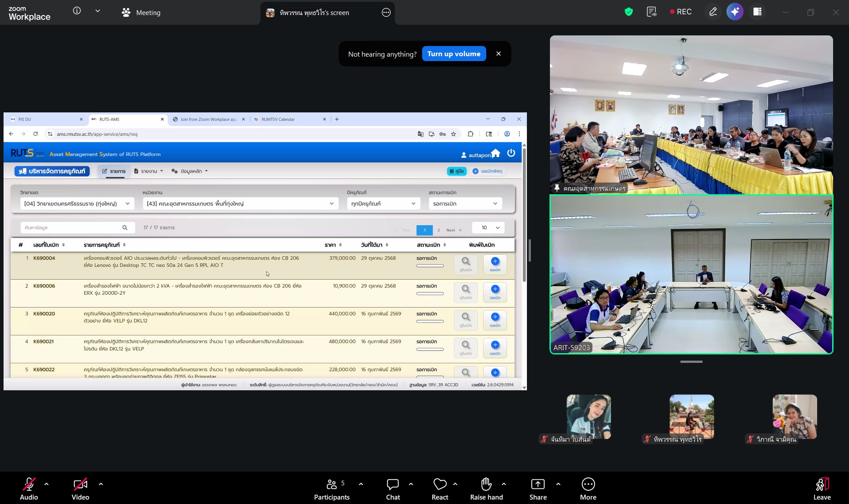
Task: Open shared screen options ellipsis
Action: coord(386,13)
